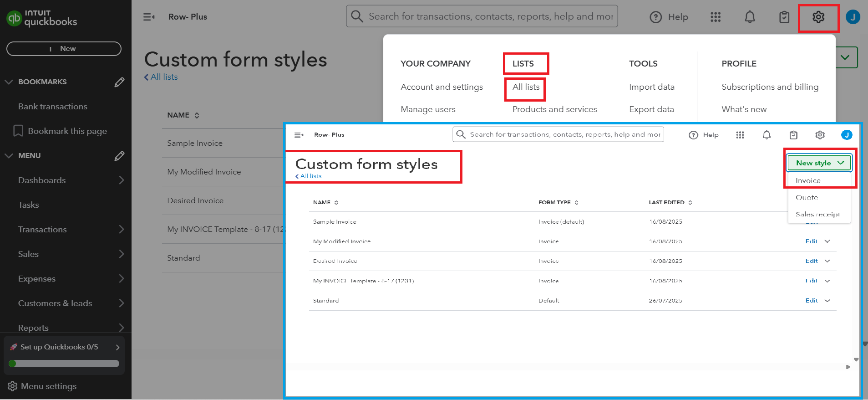The width and height of the screenshot is (868, 400).
Task: Open All lists in the settings menu
Action: 526,87
